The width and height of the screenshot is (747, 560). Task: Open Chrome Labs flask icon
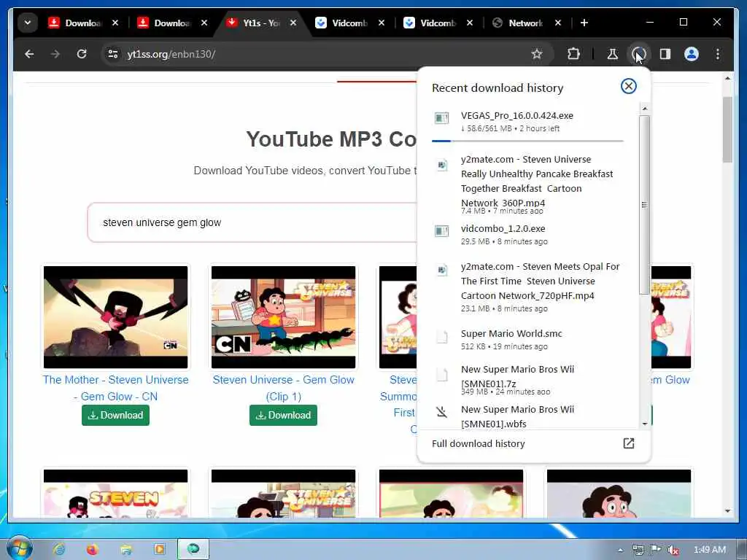(613, 54)
